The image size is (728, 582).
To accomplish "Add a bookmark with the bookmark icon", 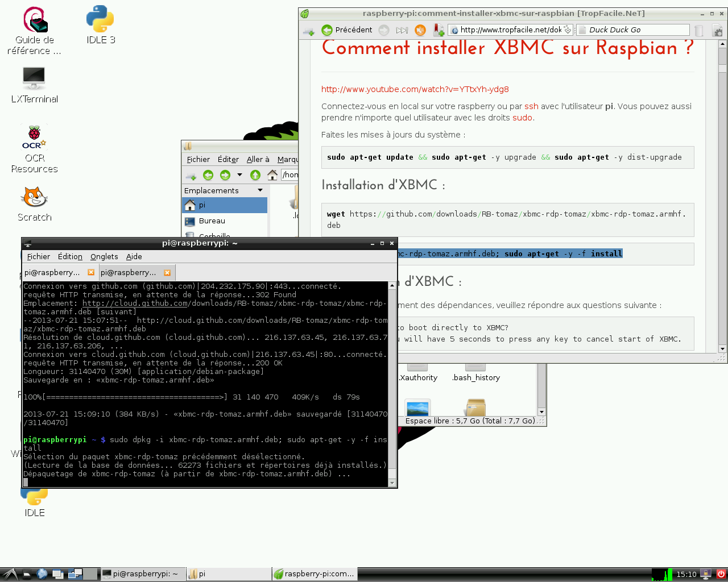I will pos(439,30).
